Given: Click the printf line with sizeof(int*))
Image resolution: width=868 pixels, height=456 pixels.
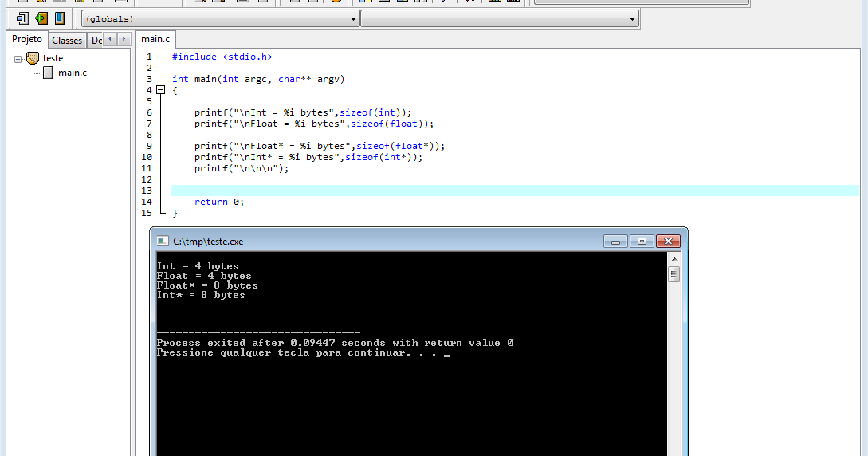Looking at the screenshot, I should (x=308, y=157).
